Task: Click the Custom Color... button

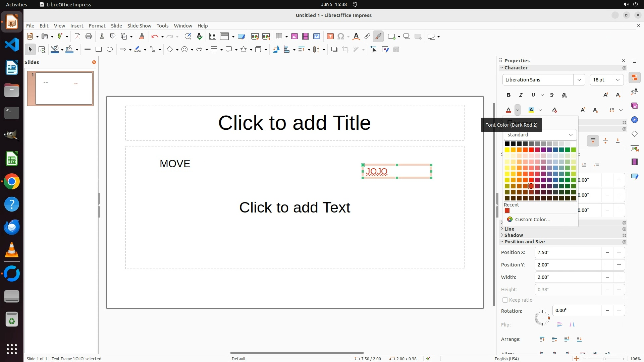Action: pos(532,220)
